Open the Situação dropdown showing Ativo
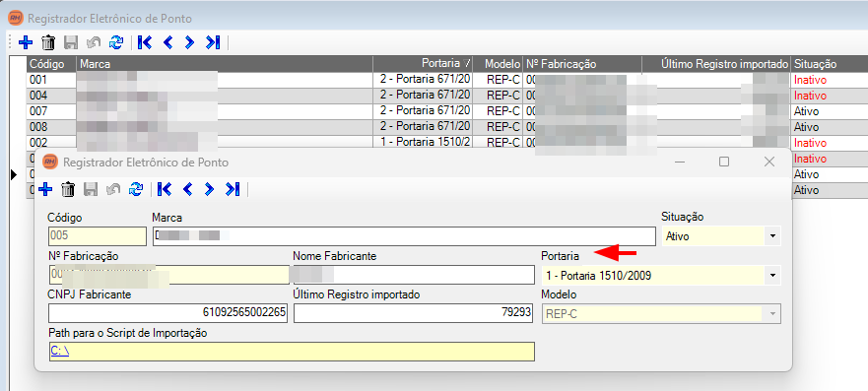 click(772, 236)
